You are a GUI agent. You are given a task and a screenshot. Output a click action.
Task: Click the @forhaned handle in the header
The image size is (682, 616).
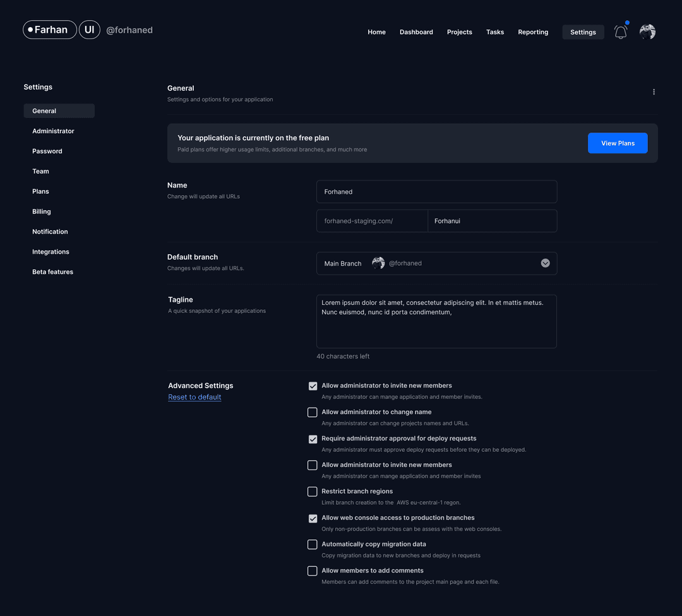click(x=129, y=30)
